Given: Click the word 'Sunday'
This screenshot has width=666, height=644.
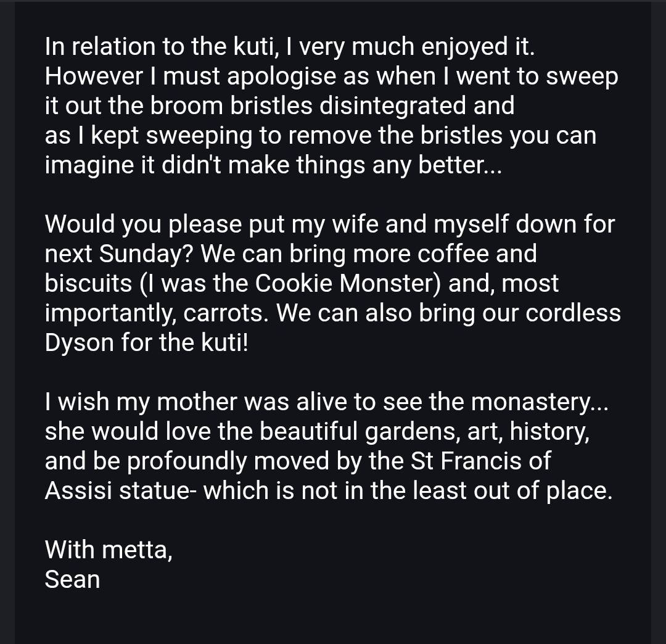Looking at the screenshot, I should pos(144,254).
